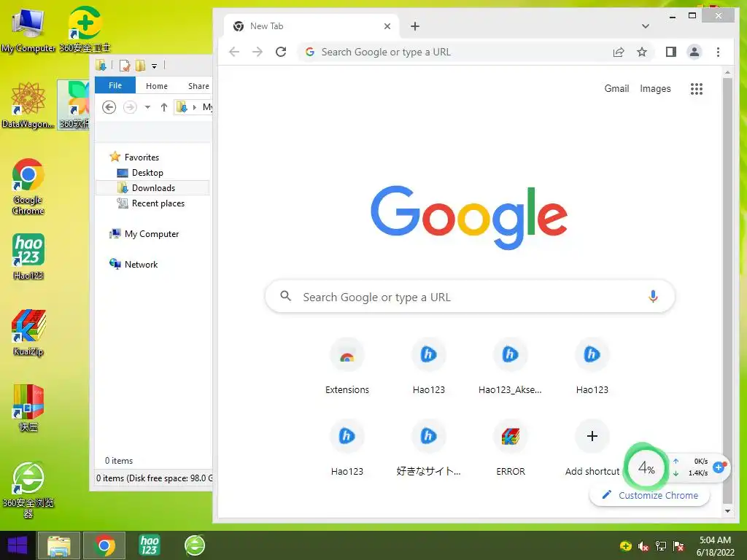Open ERROR shortcut tile
Viewport: 747px width, 560px height.
(x=510, y=448)
